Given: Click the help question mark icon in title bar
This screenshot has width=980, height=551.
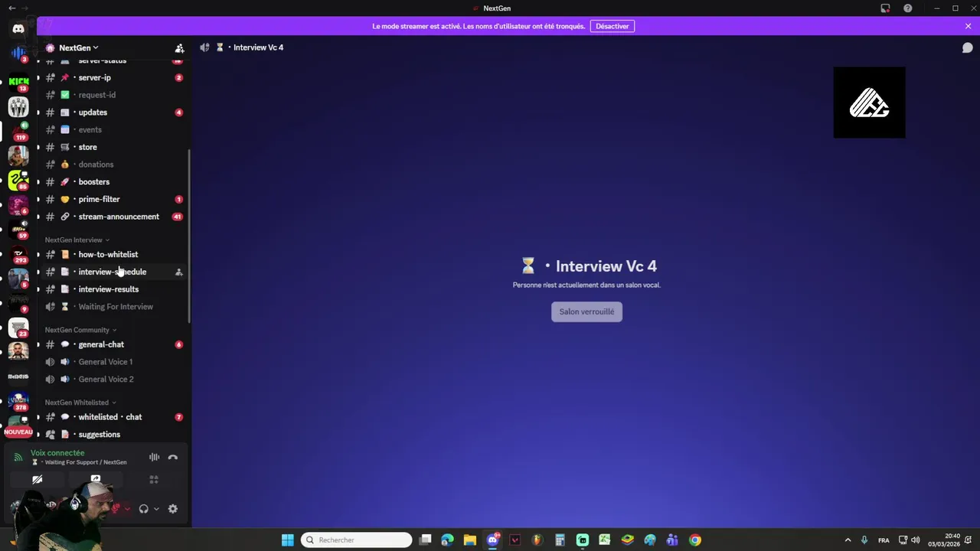Looking at the screenshot, I should [907, 8].
